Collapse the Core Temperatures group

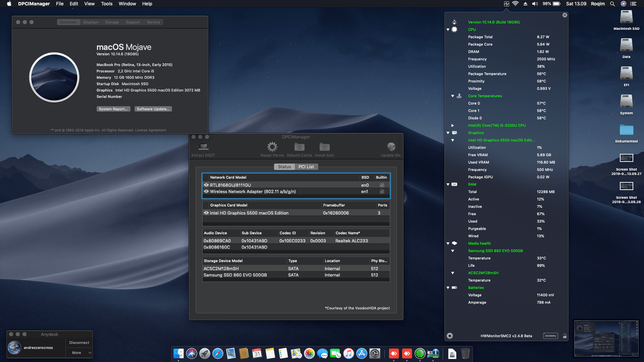pos(452,96)
